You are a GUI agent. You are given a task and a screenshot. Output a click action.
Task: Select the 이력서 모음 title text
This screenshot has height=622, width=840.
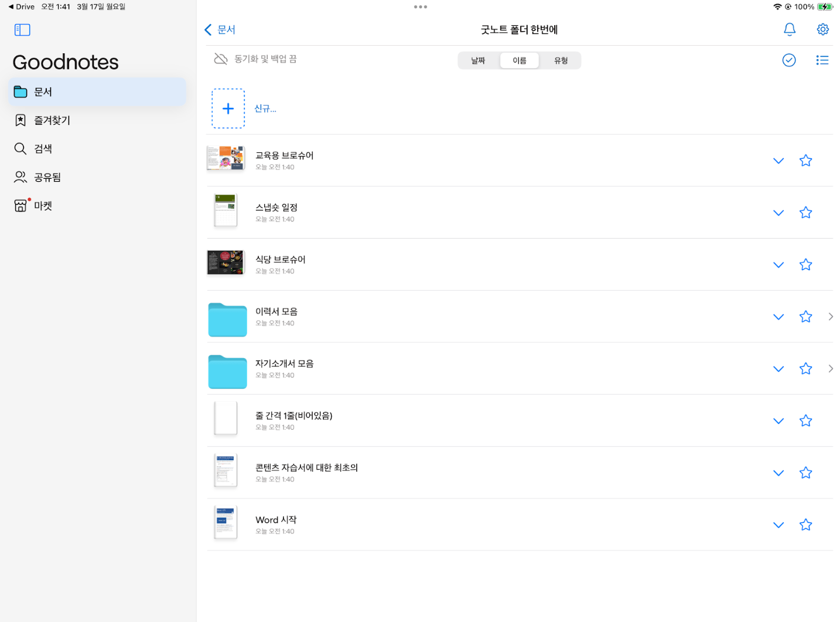(276, 311)
